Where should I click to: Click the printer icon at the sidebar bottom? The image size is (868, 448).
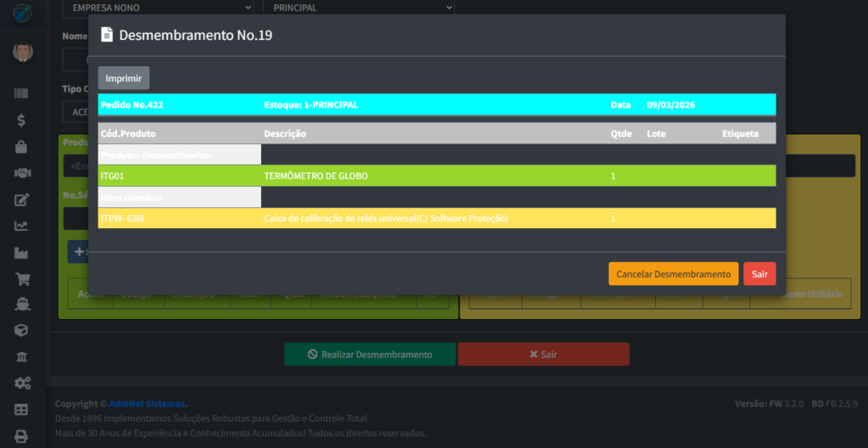point(22,436)
